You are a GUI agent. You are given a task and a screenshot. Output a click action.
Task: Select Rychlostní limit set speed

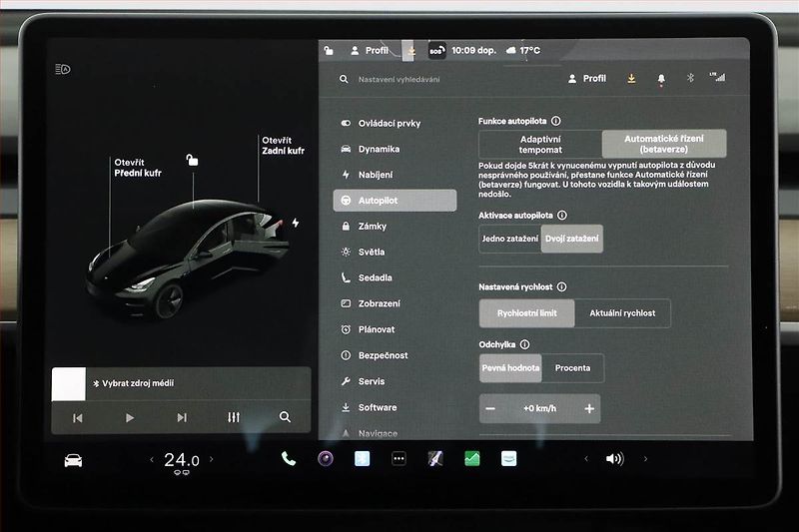coord(527,313)
